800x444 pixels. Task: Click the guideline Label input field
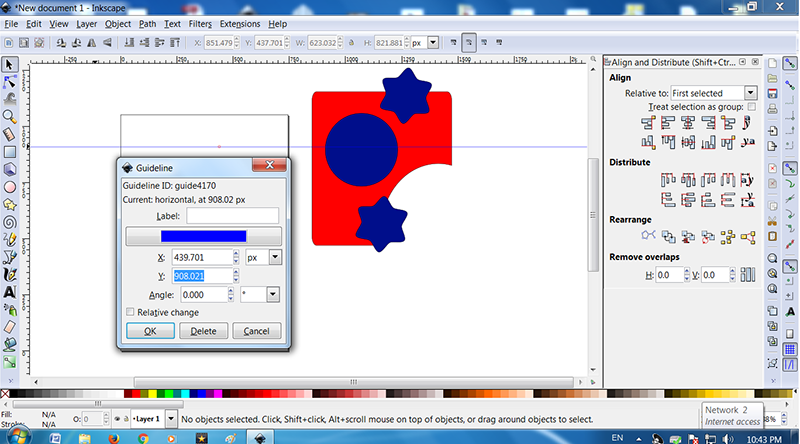pos(232,216)
